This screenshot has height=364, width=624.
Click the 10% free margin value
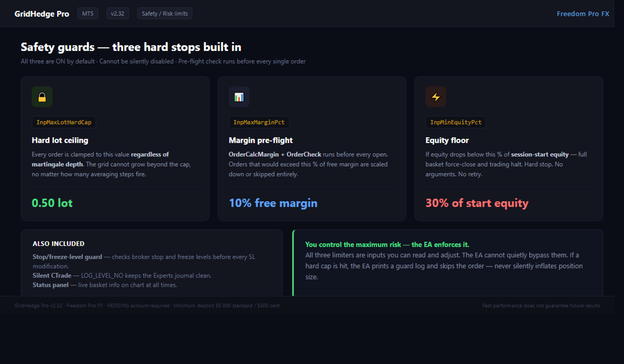coord(273,203)
